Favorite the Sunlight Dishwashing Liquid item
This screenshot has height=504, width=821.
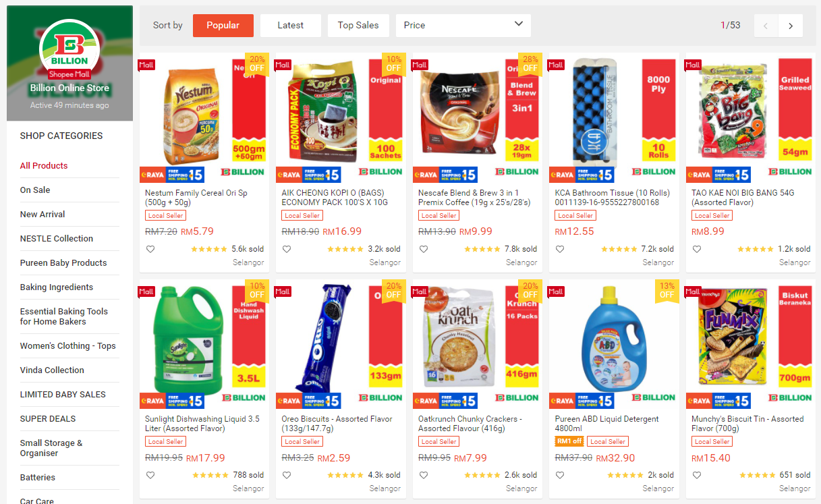click(x=150, y=475)
